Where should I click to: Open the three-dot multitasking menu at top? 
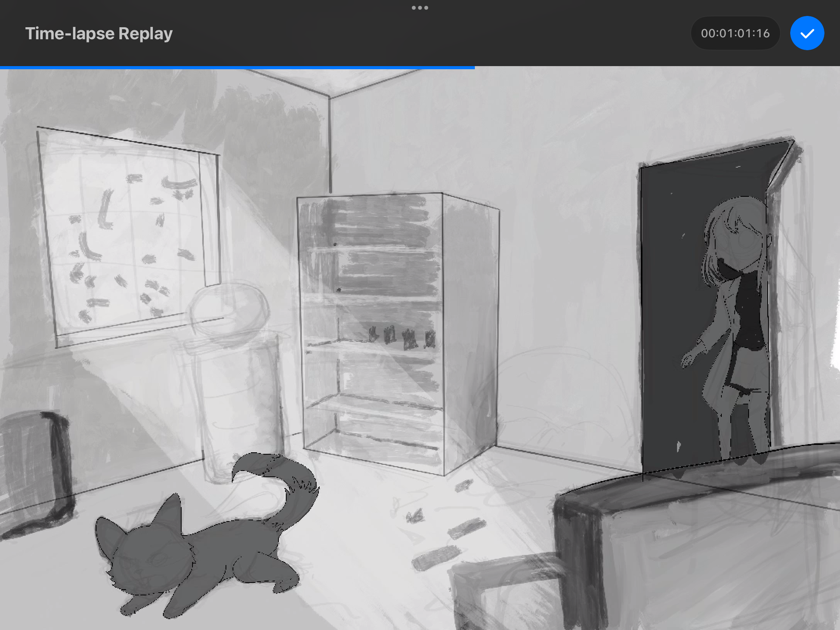click(x=420, y=8)
